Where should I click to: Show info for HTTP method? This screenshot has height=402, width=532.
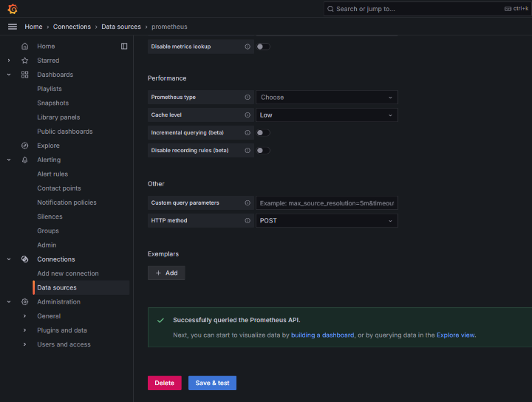pyautogui.click(x=248, y=220)
